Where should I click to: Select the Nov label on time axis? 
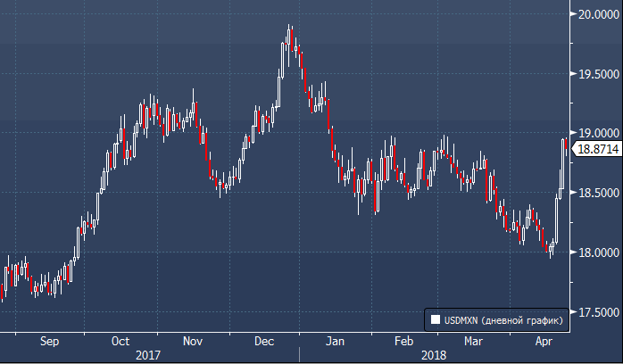point(193,341)
